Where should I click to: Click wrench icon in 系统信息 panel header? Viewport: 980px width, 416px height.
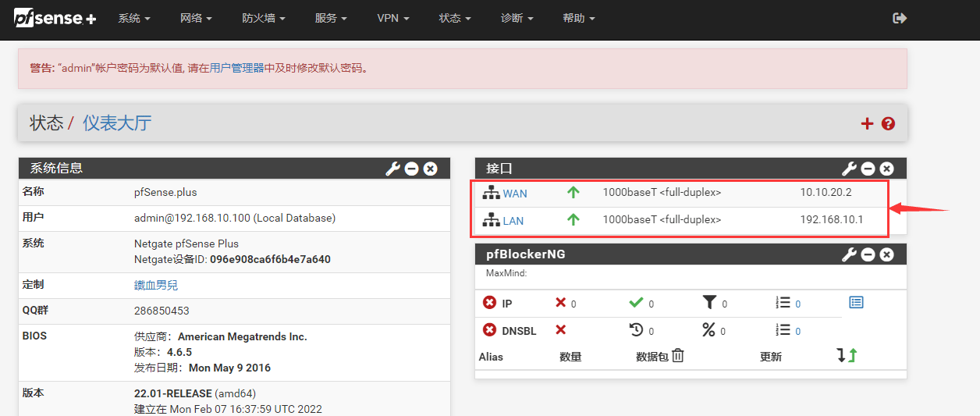tap(392, 169)
